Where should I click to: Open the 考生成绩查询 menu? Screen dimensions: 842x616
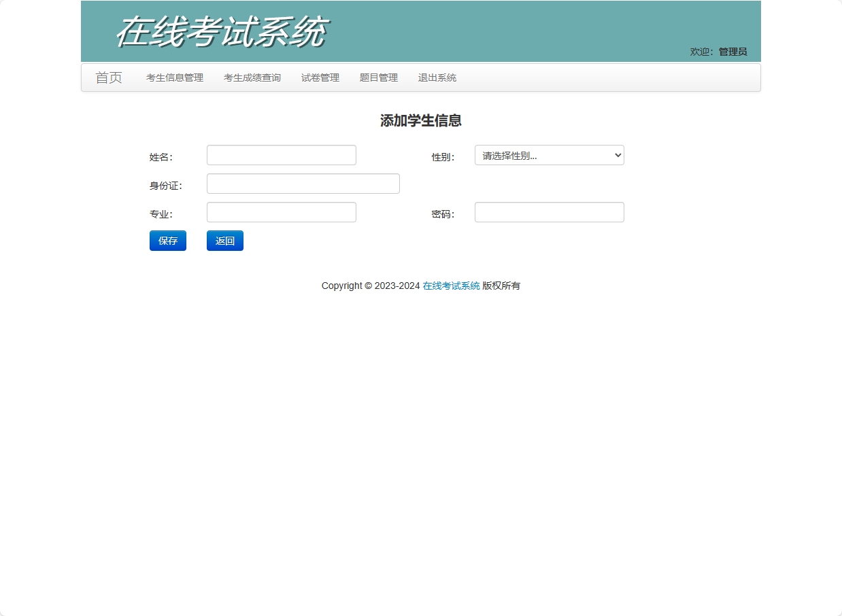(x=252, y=78)
